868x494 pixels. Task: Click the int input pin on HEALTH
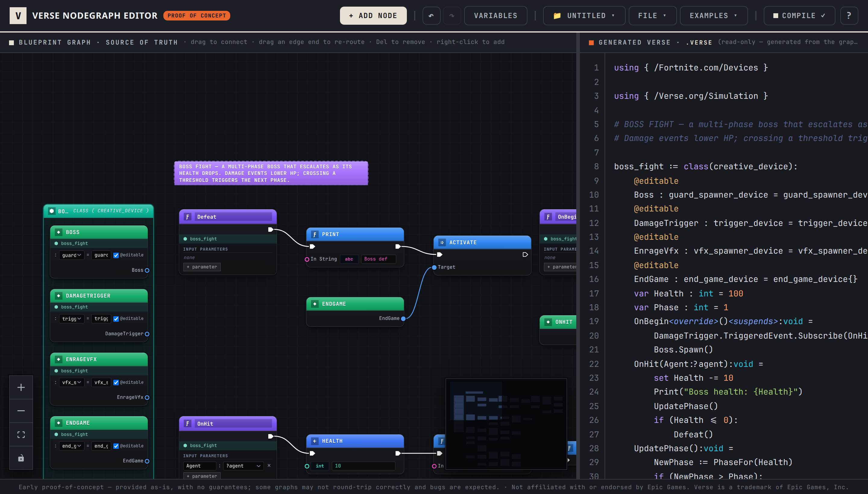tap(307, 466)
